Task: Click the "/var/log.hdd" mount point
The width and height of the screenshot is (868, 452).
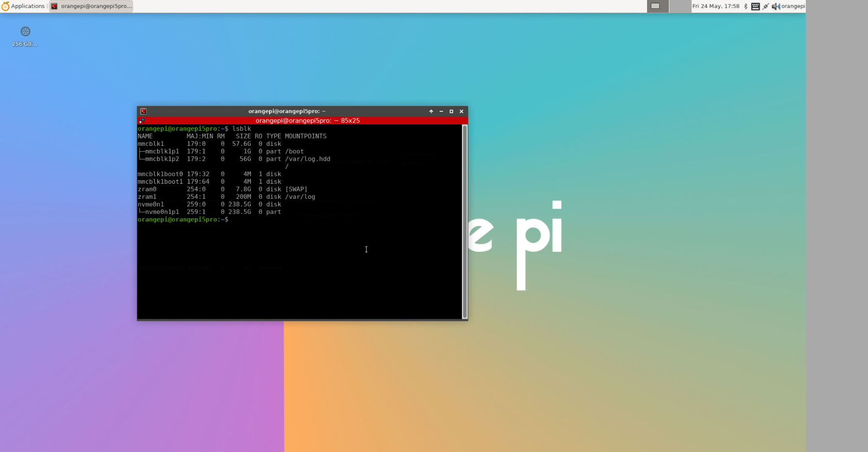Action: pos(307,159)
